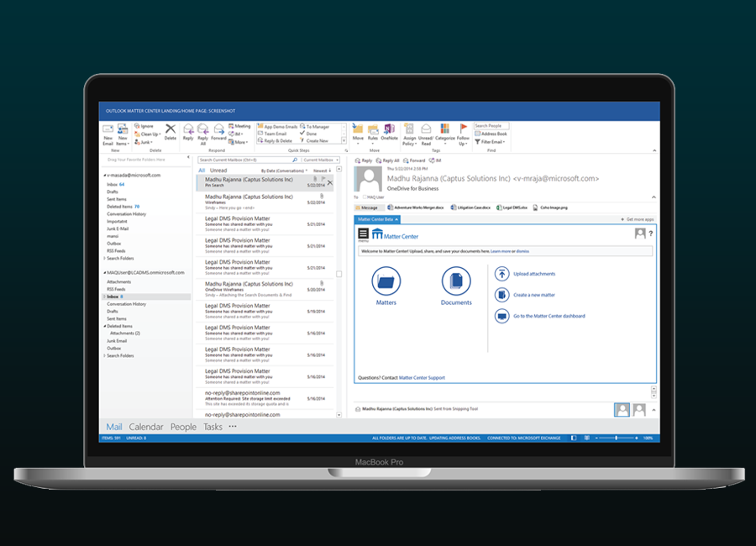756x546 pixels.
Task: Click the Documents icon in Matter Center
Action: pos(456,281)
